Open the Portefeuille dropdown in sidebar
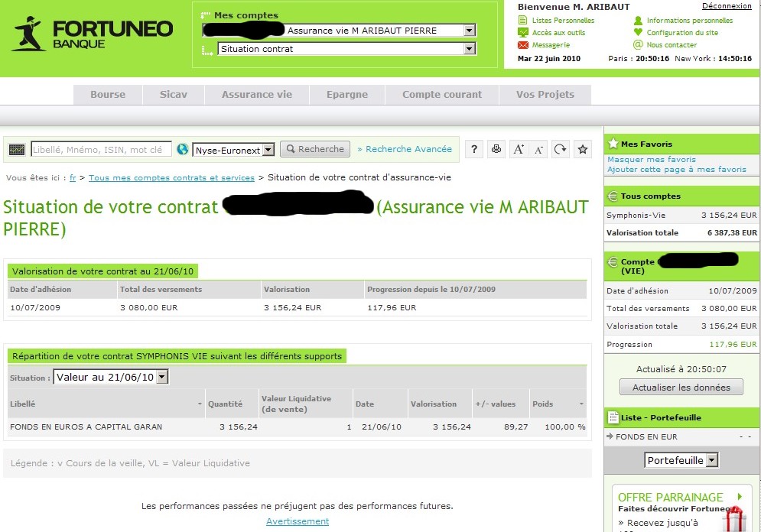The image size is (761, 532). coord(681,460)
